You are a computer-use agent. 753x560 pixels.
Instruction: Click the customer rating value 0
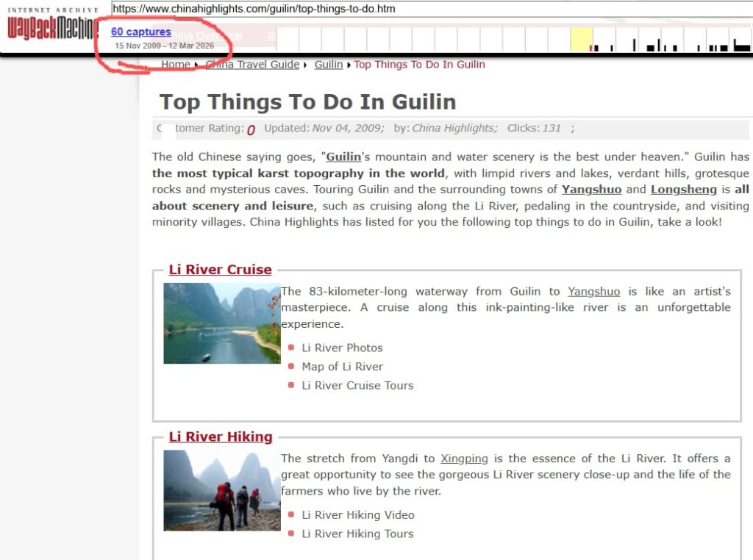pos(251,129)
